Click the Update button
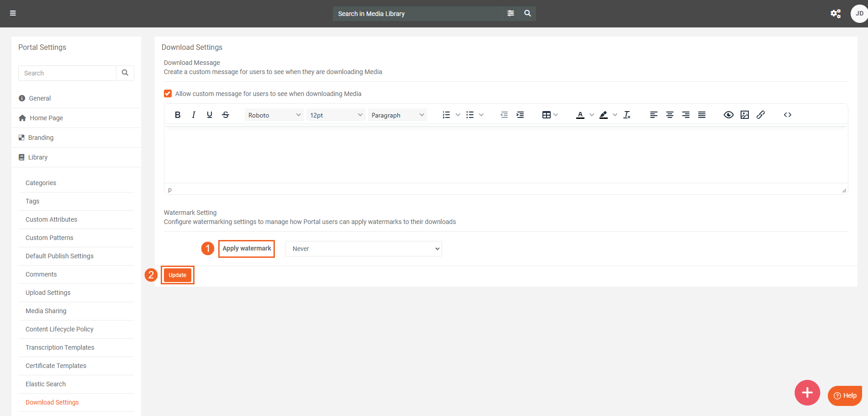This screenshot has height=416, width=868. point(178,275)
